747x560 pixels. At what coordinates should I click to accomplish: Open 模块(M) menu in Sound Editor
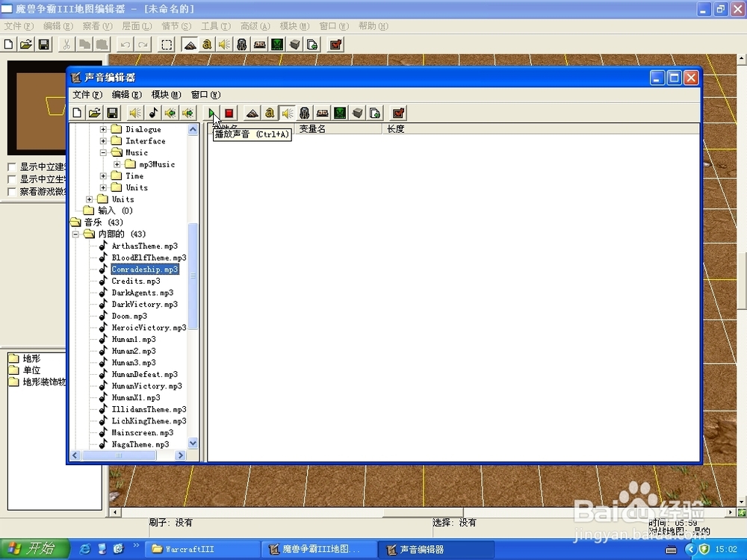click(x=167, y=95)
